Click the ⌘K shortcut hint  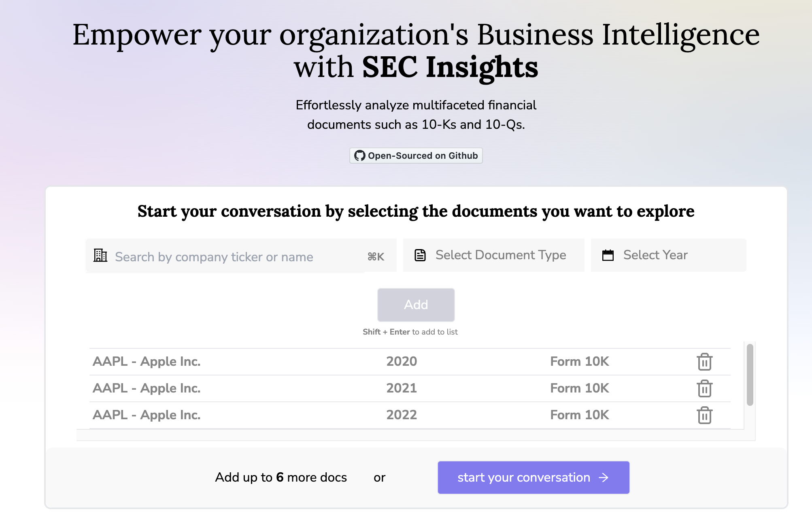pyautogui.click(x=376, y=257)
